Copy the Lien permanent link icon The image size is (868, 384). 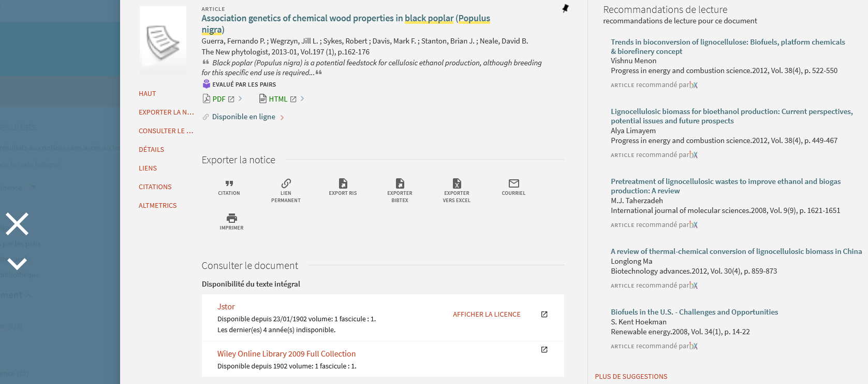click(286, 183)
